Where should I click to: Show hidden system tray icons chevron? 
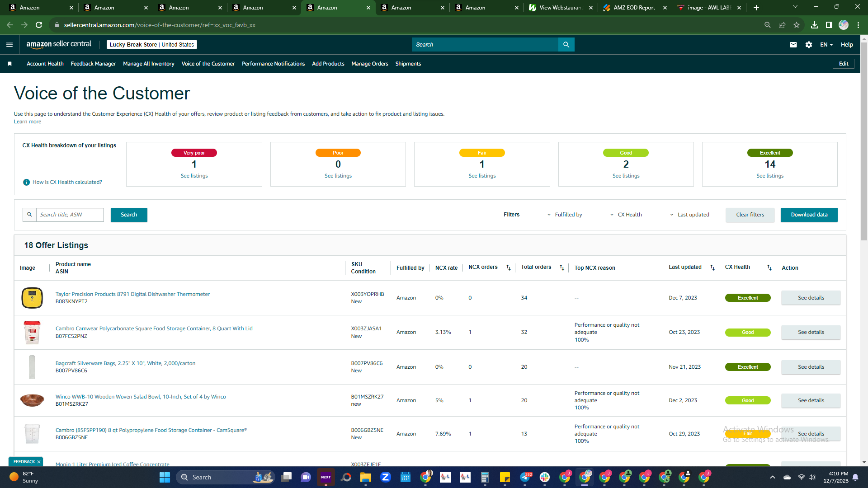773,477
